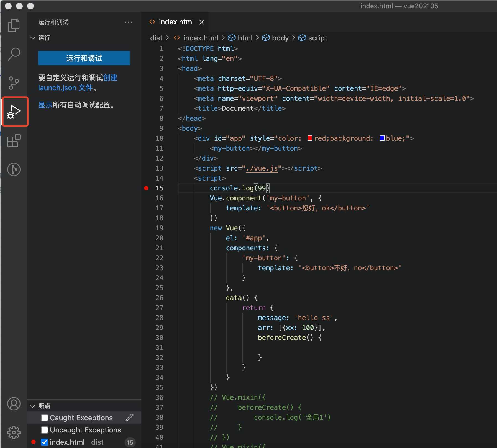Close the index.html editor tab
The height and width of the screenshot is (448, 497).
click(202, 22)
